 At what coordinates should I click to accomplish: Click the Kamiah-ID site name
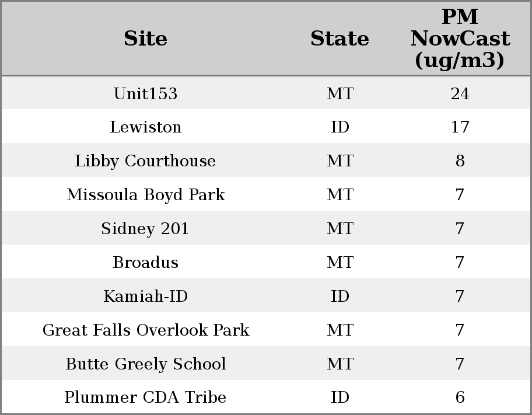145,296
